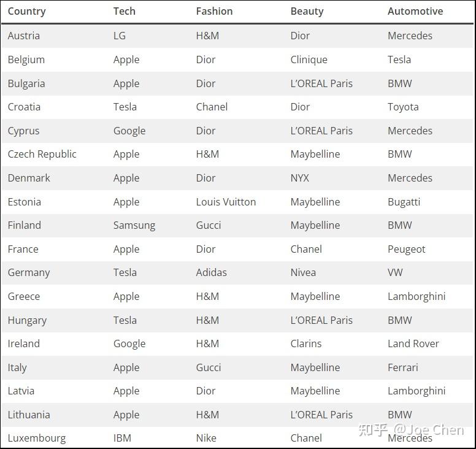This screenshot has height=449, width=476.
Task: Select the Louis Vuitton cell
Action: [226, 202]
